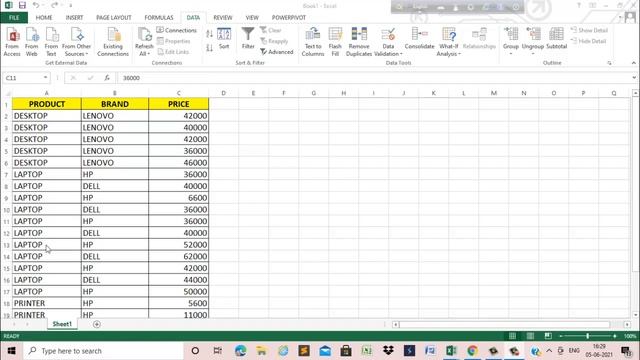This screenshot has height=360, width=640.
Task: Open Data Validation dropdown
Action: [x=388, y=42]
